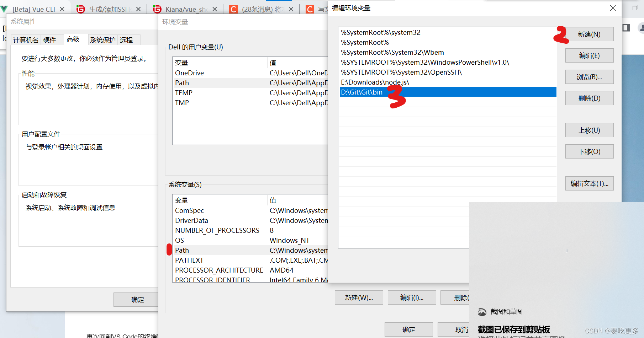The image size is (644, 338).
Task: Click the 上移(U) move up button
Action: pyautogui.click(x=589, y=130)
